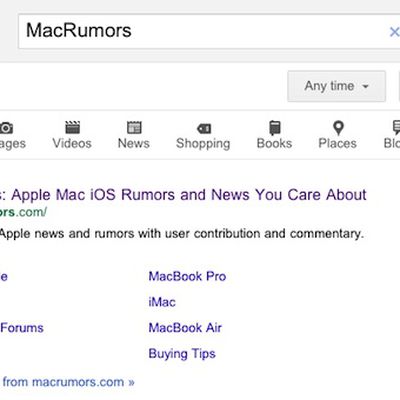The width and height of the screenshot is (400, 400).
Task: Open the Buying Tips sitelink
Action: [182, 354]
